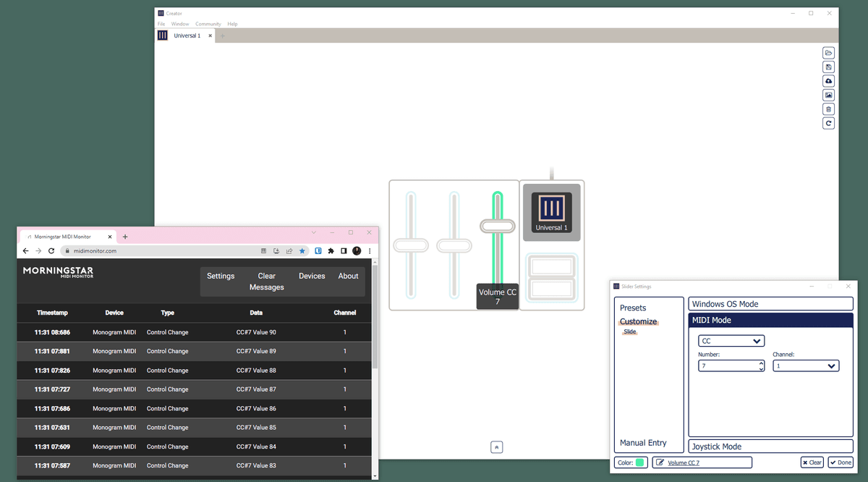Open the Community menu

(208, 24)
